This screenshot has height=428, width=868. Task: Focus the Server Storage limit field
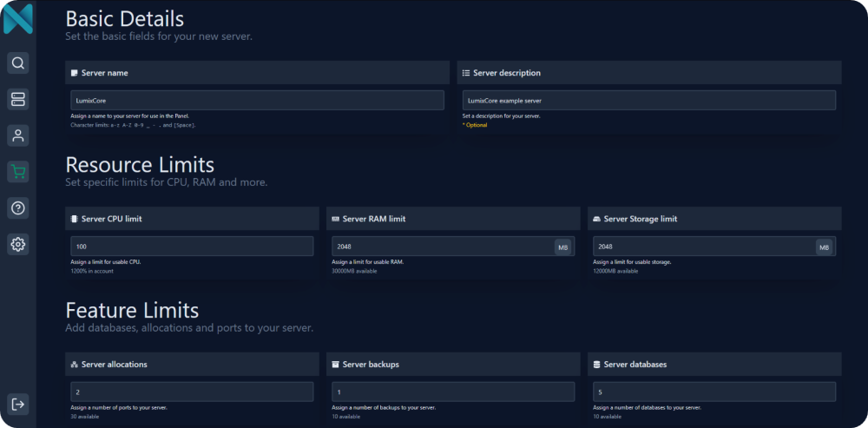702,247
